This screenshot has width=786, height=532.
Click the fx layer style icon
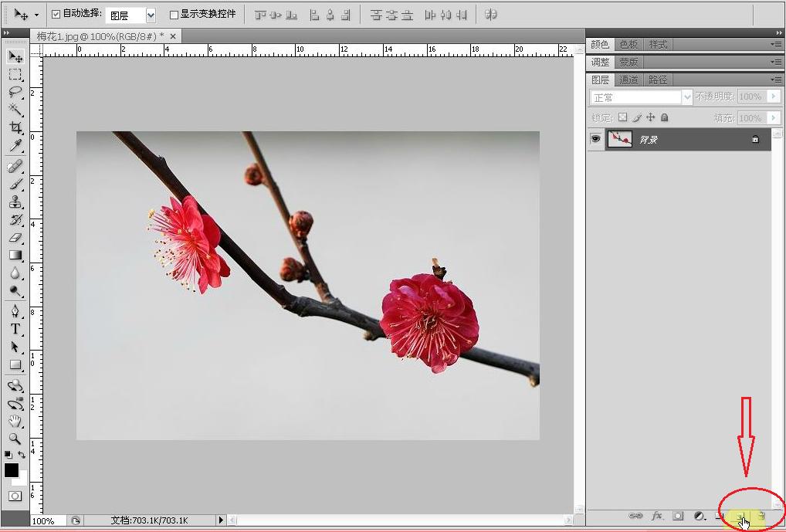[657, 516]
